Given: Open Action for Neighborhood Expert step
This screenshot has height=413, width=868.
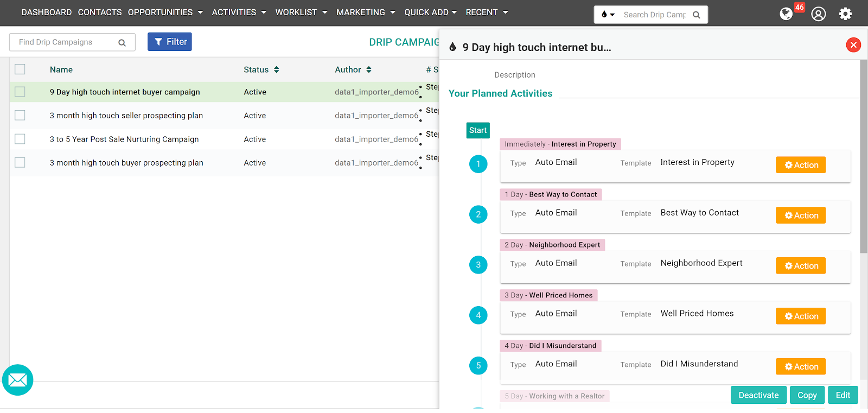Looking at the screenshot, I should (801, 266).
